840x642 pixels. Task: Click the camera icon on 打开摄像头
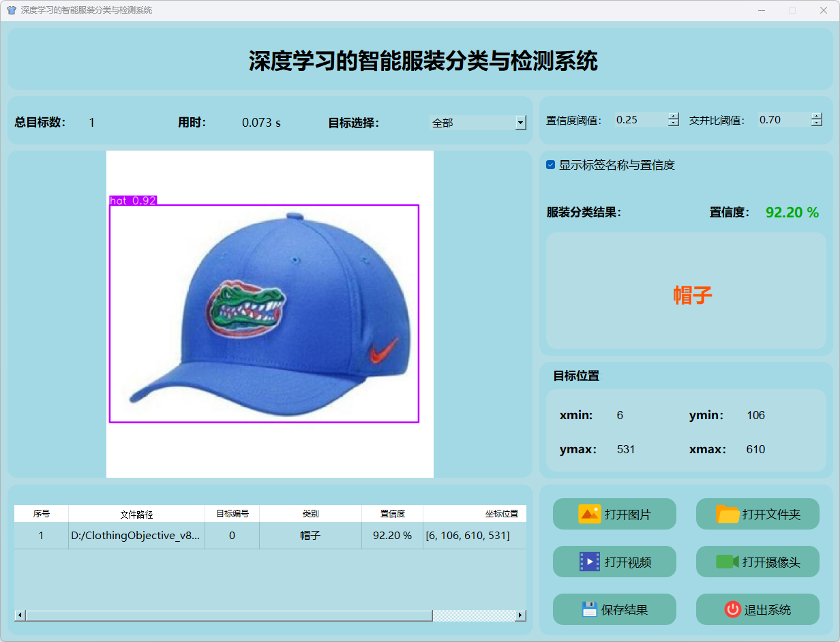click(727, 562)
